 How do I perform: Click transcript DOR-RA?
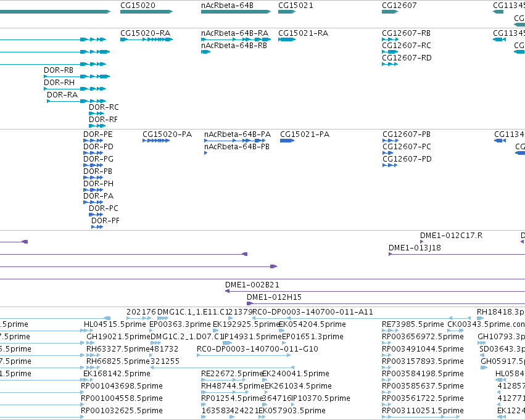[62, 95]
